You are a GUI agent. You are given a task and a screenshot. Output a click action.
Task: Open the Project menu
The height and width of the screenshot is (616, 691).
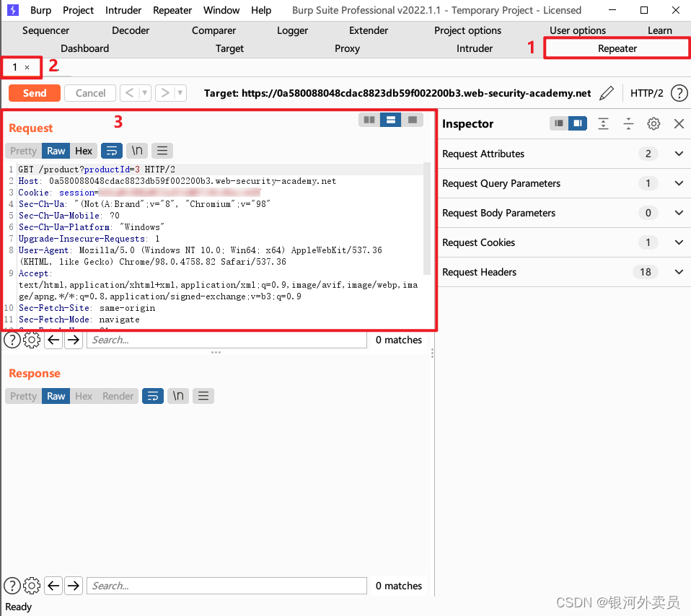78,10
